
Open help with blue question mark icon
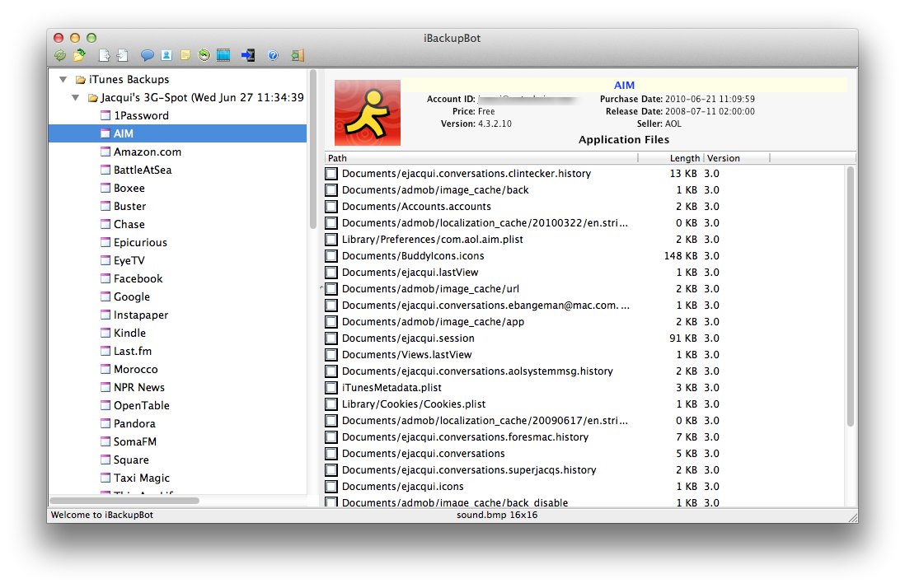click(x=273, y=55)
